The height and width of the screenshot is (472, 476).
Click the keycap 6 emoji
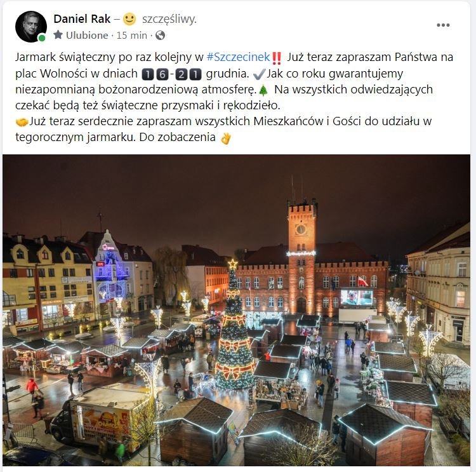tap(162, 74)
